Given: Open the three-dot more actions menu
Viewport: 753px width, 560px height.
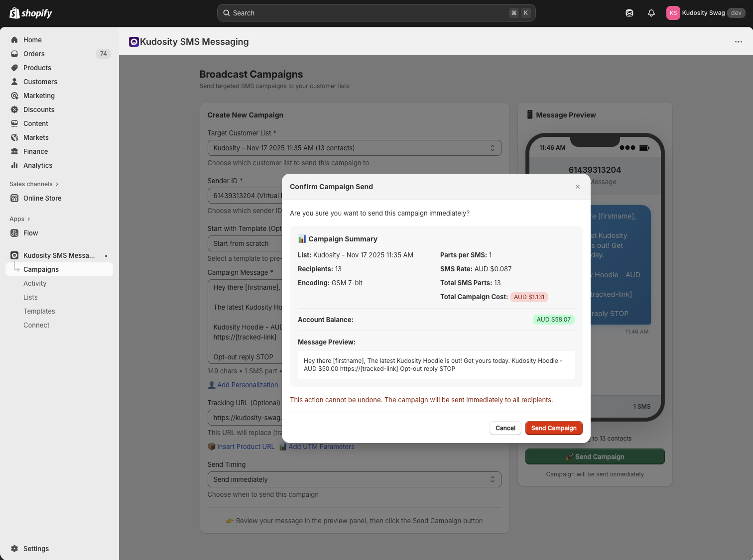Looking at the screenshot, I should (739, 42).
